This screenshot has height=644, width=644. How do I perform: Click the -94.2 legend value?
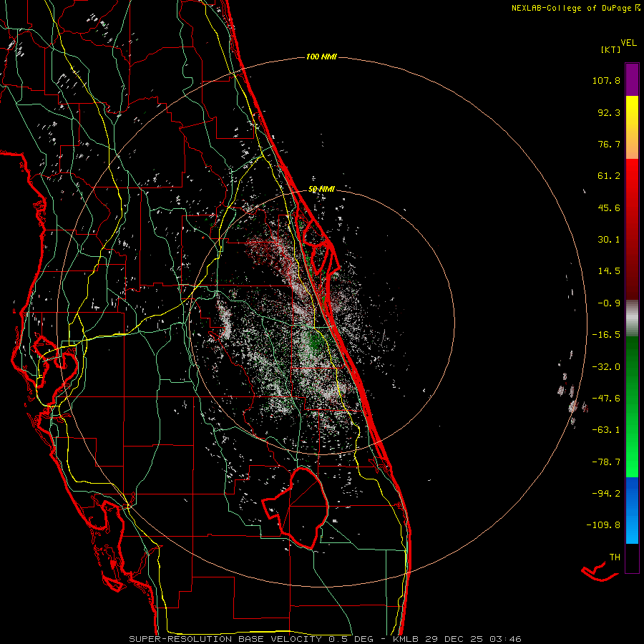point(606,493)
